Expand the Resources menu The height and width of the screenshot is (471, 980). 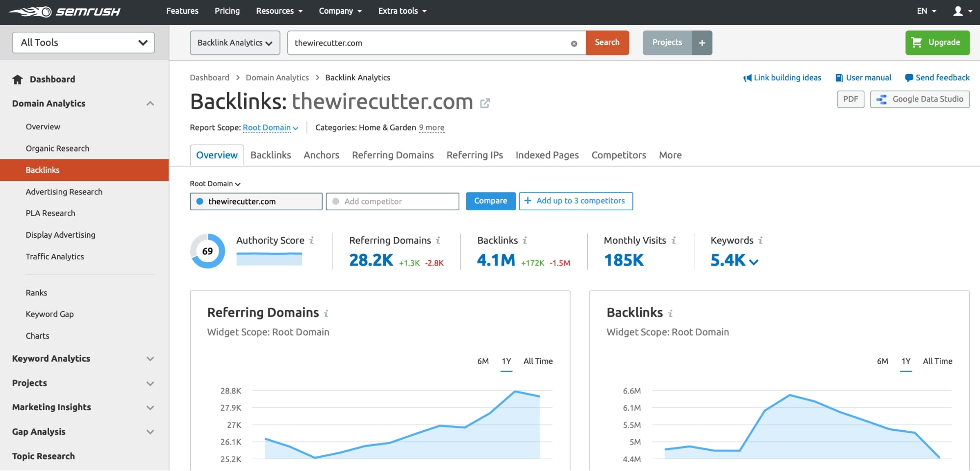click(279, 11)
